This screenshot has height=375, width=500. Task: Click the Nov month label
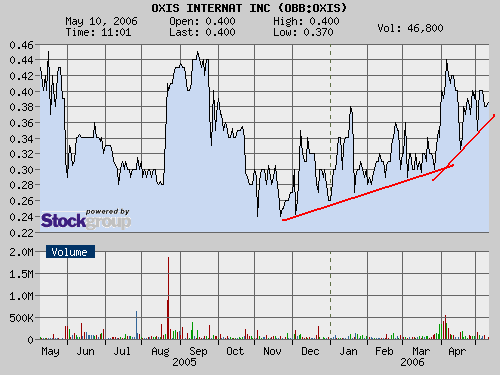coord(272,352)
